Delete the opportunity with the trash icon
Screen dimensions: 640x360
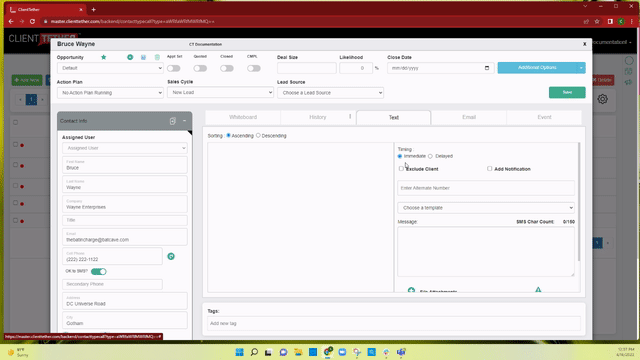click(157, 57)
